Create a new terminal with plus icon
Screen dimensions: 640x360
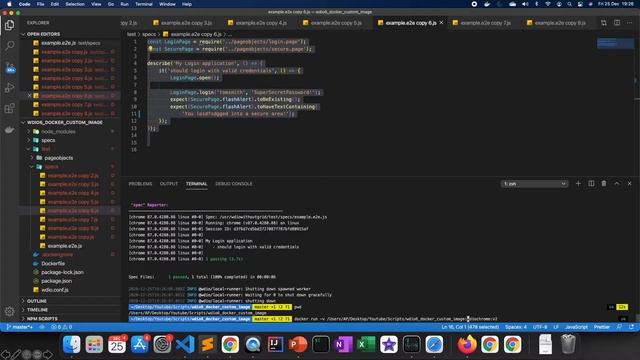pos(578,184)
